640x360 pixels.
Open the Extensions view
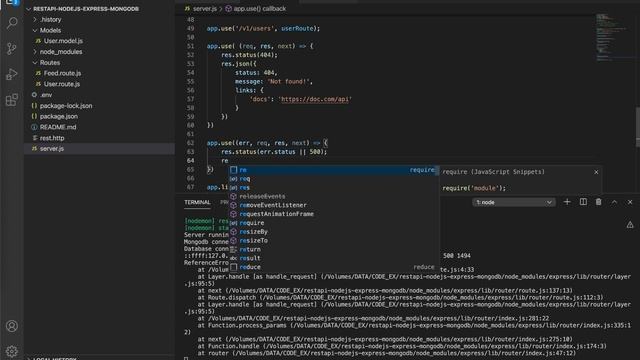click(x=12, y=100)
